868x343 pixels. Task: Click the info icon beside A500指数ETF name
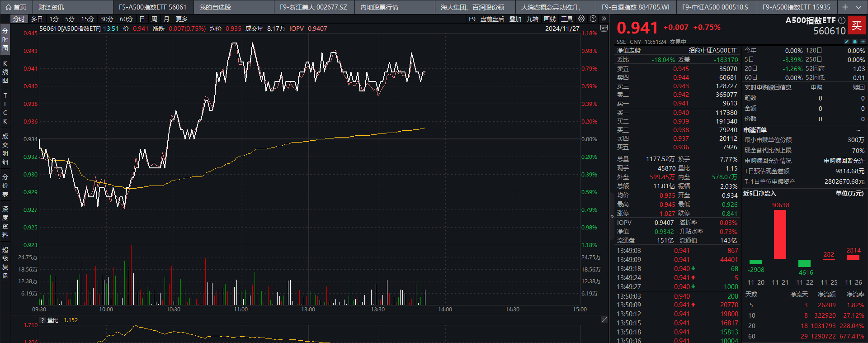pyautogui.click(x=841, y=20)
